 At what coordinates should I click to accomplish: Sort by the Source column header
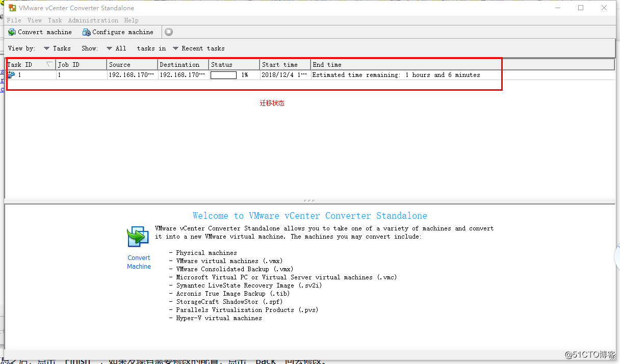[133, 65]
